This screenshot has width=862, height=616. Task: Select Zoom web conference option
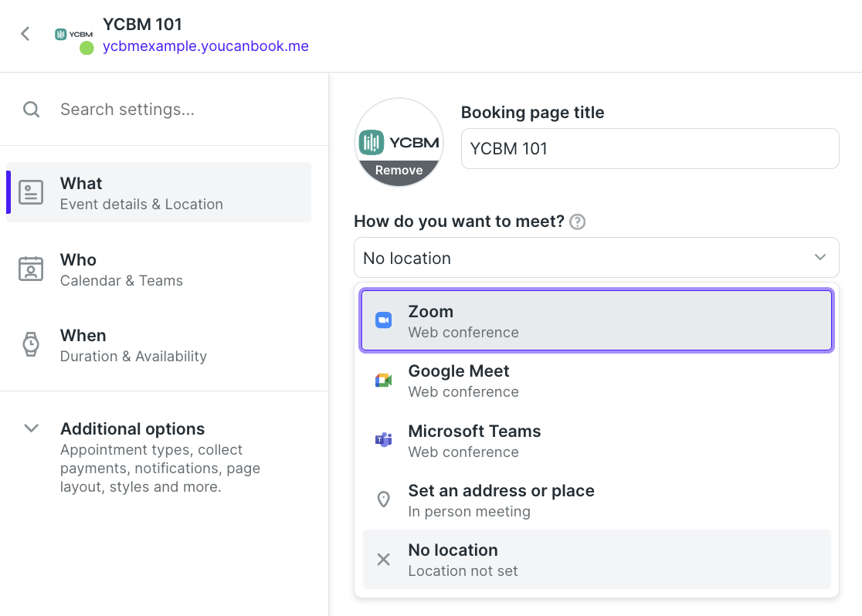[596, 321]
